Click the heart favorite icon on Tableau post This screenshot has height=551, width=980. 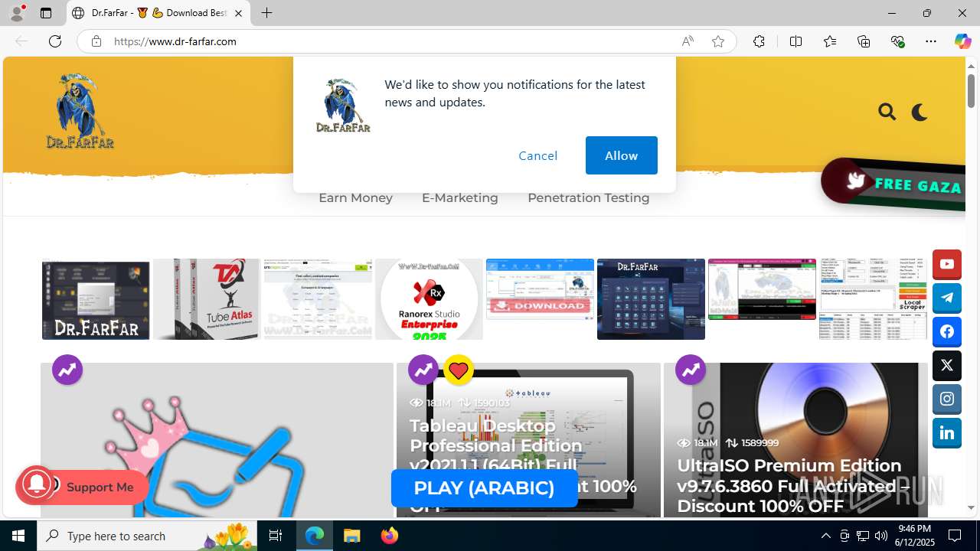pos(459,370)
